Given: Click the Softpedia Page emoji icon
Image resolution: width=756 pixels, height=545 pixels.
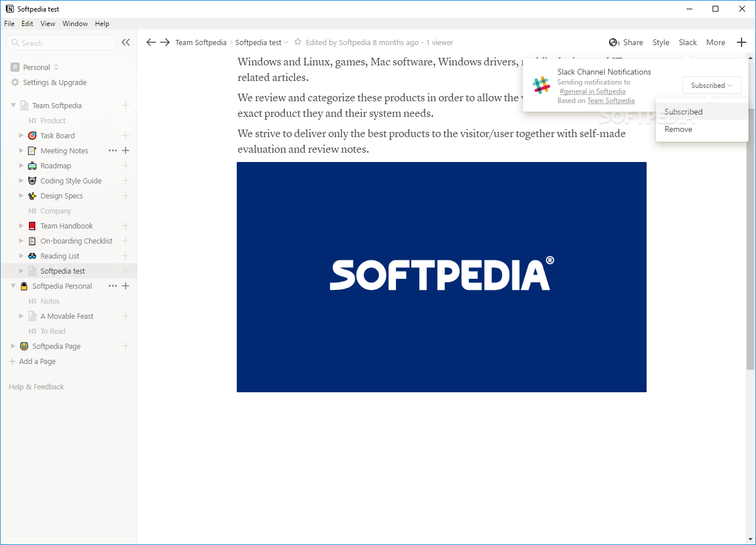Looking at the screenshot, I should click(x=24, y=346).
